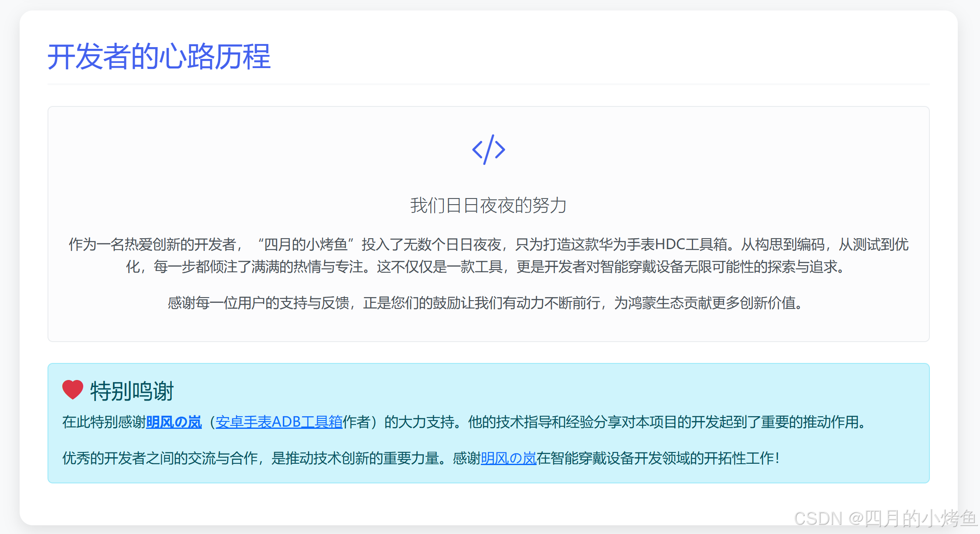Viewport: 980px width, 534px height.
Task: Click the blue code brackets icon
Action: (x=488, y=150)
